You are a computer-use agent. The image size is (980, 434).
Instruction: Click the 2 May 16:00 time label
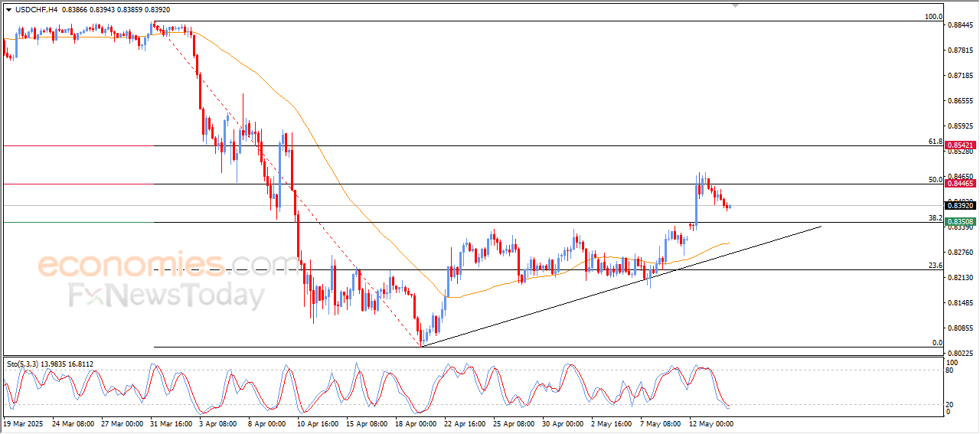pos(610,423)
